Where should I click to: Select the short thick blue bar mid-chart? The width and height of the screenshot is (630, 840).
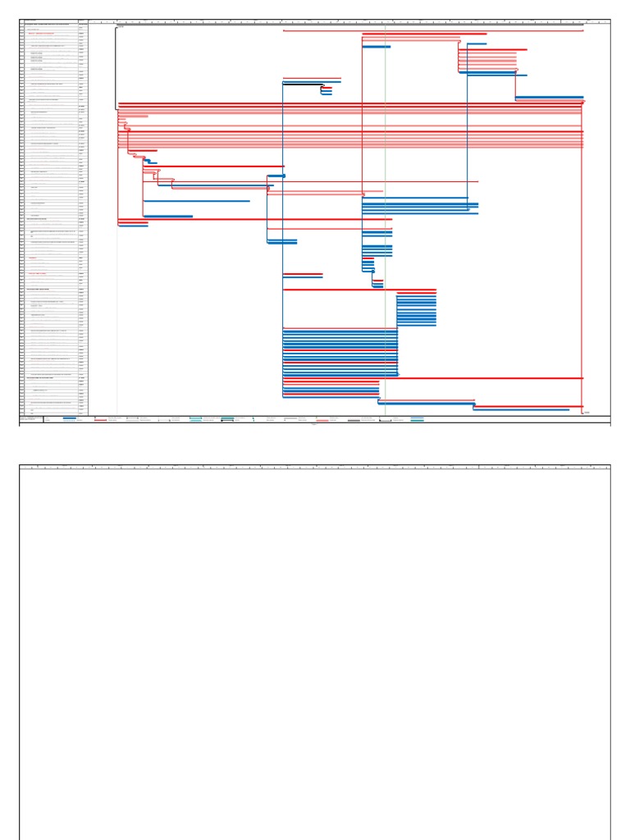[x=276, y=176]
